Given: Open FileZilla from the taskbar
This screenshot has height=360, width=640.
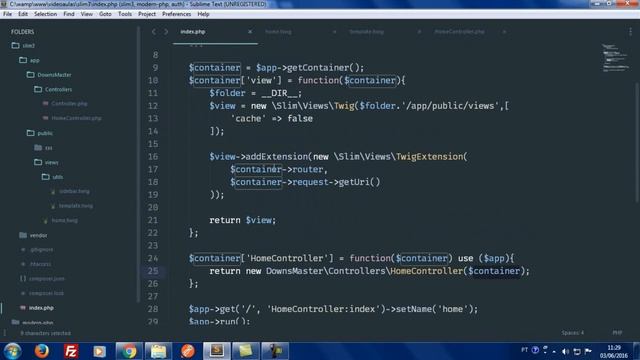Looking at the screenshot, I should click(71, 351).
